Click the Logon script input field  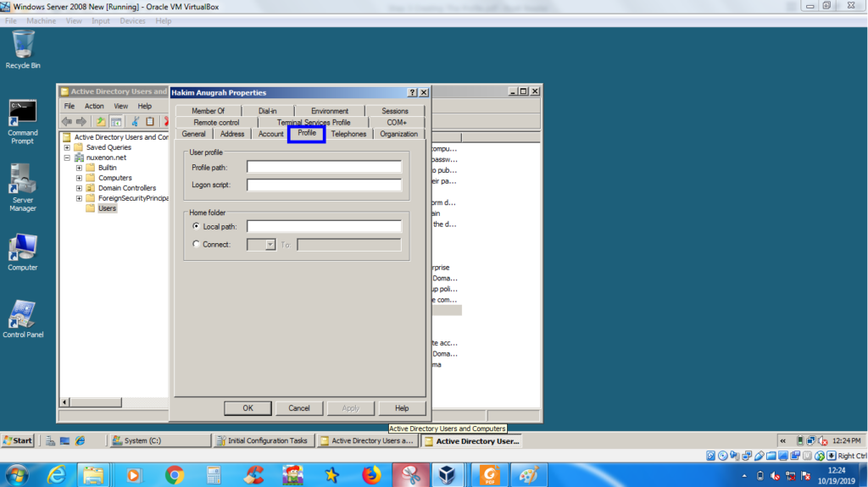click(324, 185)
